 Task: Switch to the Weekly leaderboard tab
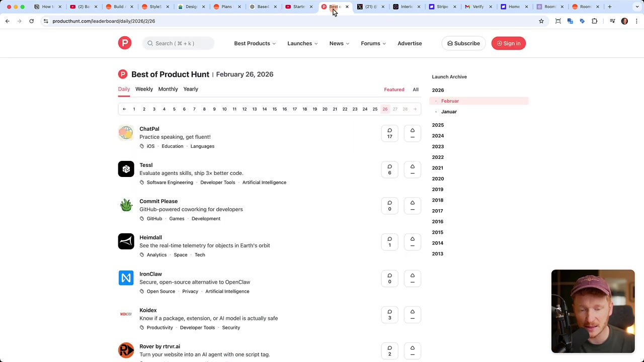point(144,89)
